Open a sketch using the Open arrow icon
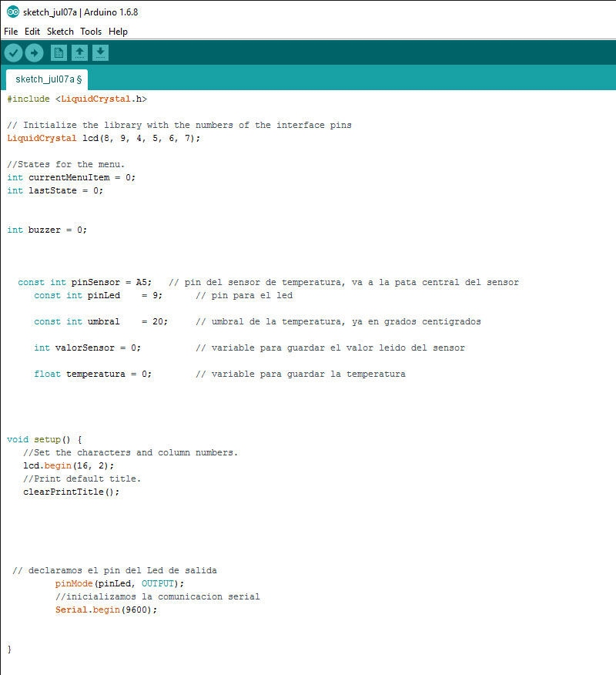The height and width of the screenshot is (675, 616). [79, 53]
